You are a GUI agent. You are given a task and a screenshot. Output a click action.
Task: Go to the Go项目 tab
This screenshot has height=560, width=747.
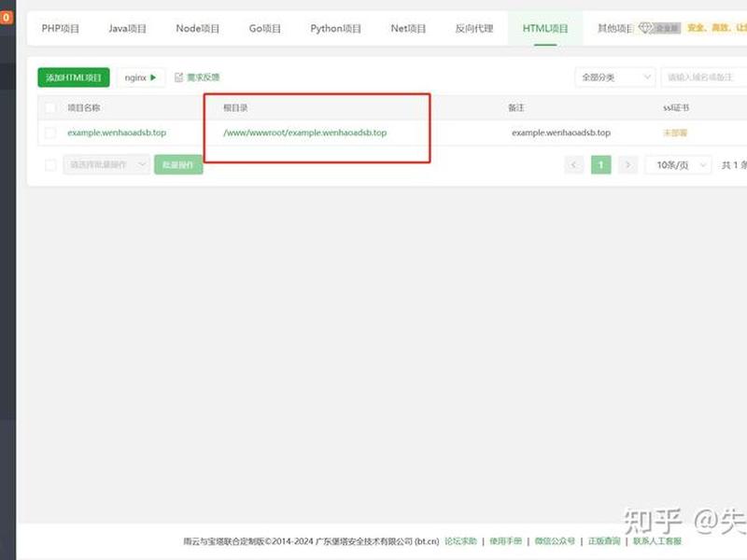click(265, 29)
